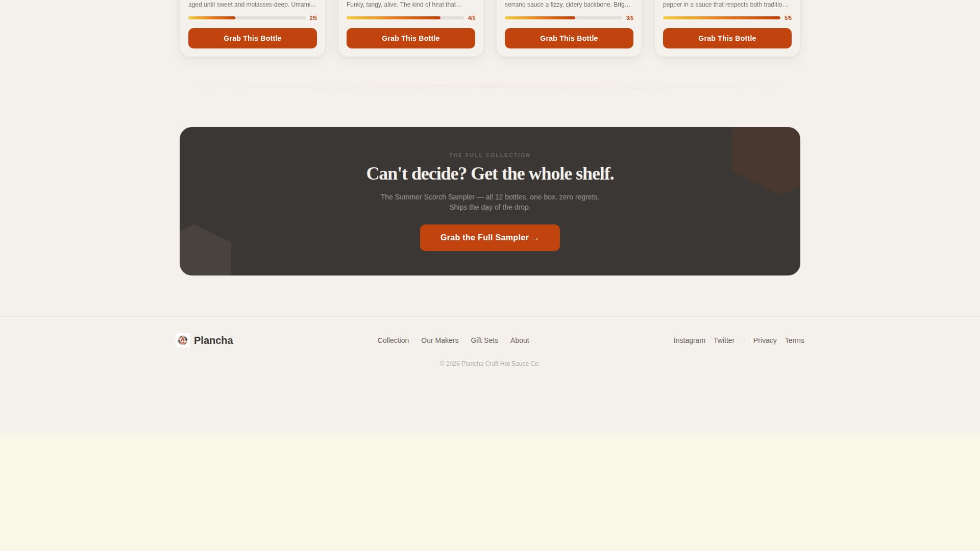Click the '4/5' heat rating text
Screen dimensions: 980x551
point(472,18)
